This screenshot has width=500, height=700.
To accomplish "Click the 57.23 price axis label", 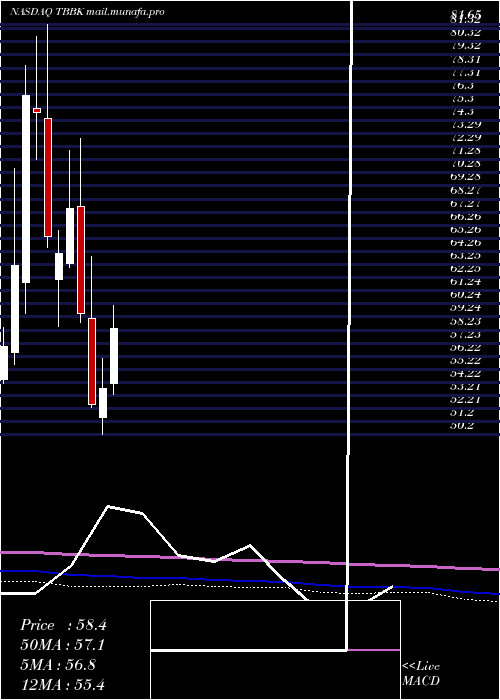I will [466, 334].
